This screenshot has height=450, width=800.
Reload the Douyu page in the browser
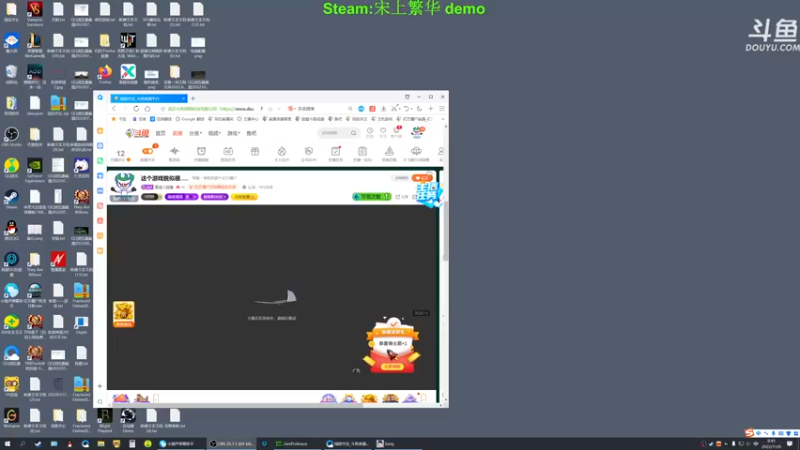(x=136, y=109)
